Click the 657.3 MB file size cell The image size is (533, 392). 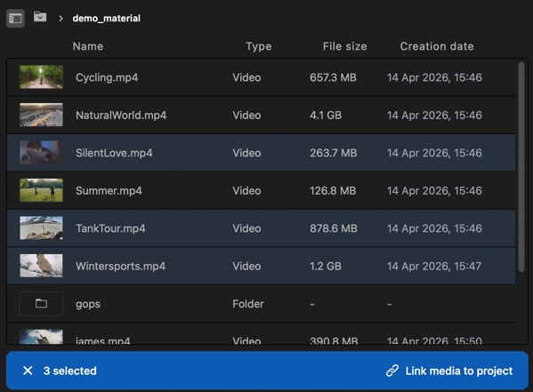click(333, 77)
